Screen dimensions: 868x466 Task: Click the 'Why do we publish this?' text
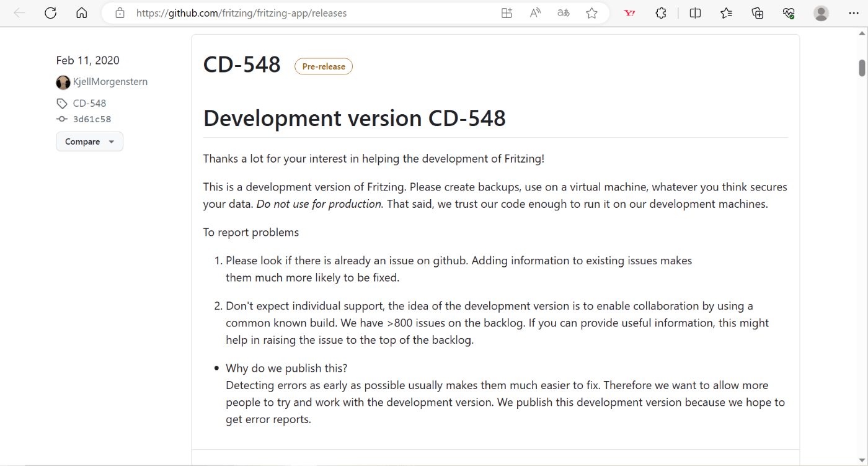pos(286,368)
